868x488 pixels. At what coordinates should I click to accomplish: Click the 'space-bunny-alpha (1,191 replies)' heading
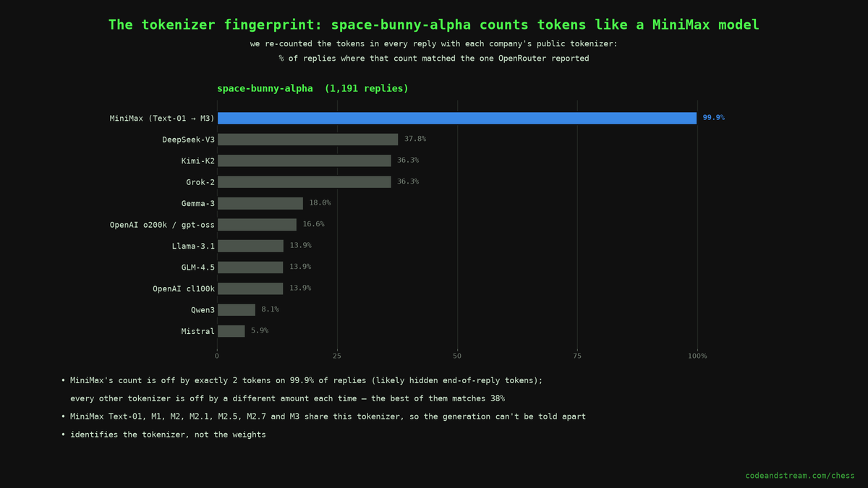pyautogui.click(x=312, y=88)
